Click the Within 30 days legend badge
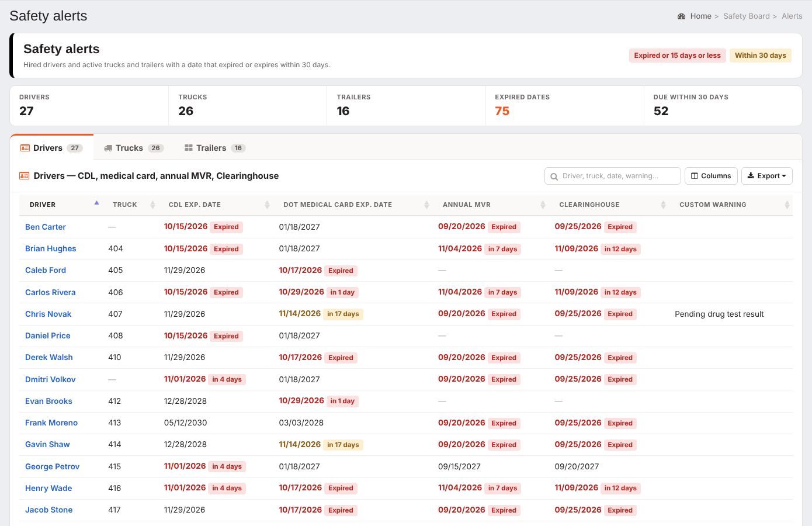Screen dimensions: 812x526 pyautogui.click(x=760, y=56)
